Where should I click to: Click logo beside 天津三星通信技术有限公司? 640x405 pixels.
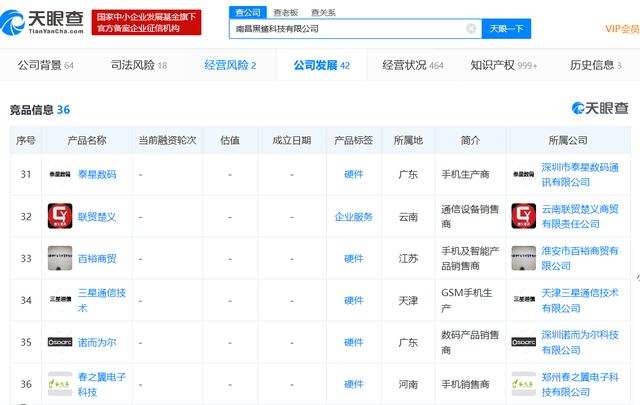click(x=524, y=299)
